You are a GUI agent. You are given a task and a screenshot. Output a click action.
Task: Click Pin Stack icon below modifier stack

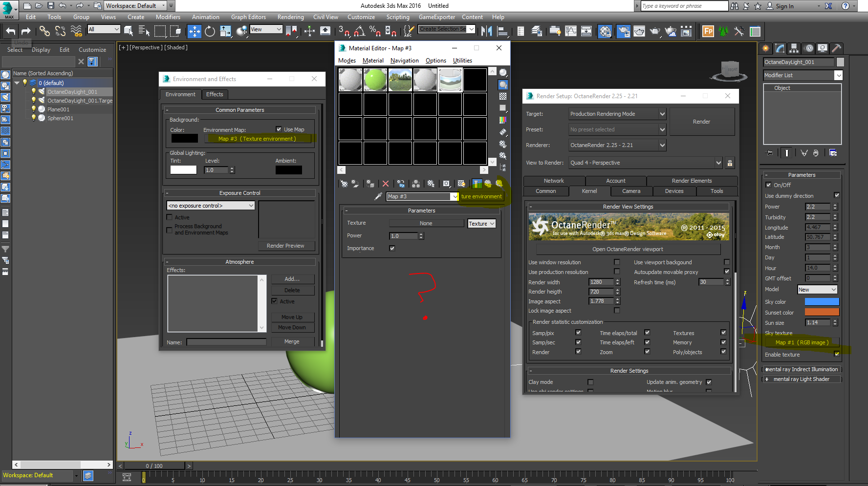pyautogui.click(x=770, y=153)
